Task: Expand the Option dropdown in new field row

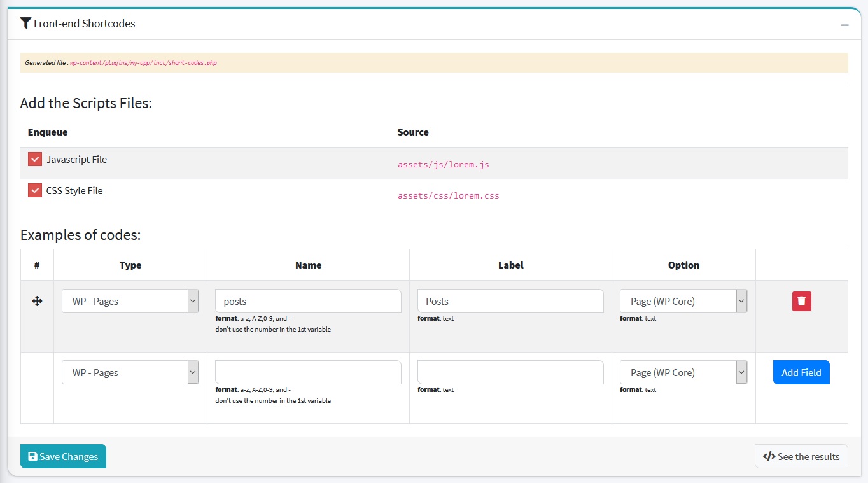Action: click(x=683, y=372)
